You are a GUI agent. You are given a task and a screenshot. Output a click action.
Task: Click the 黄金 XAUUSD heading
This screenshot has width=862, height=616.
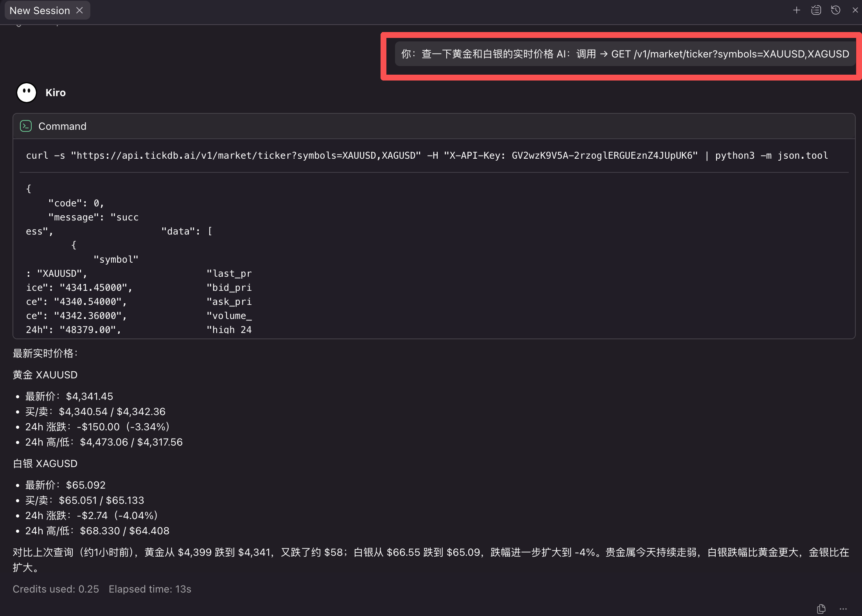pos(45,374)
